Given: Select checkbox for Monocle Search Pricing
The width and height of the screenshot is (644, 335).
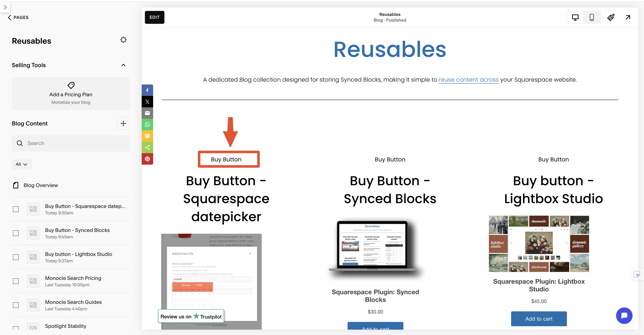Looking at the screenshot, I should pos(16,281).
